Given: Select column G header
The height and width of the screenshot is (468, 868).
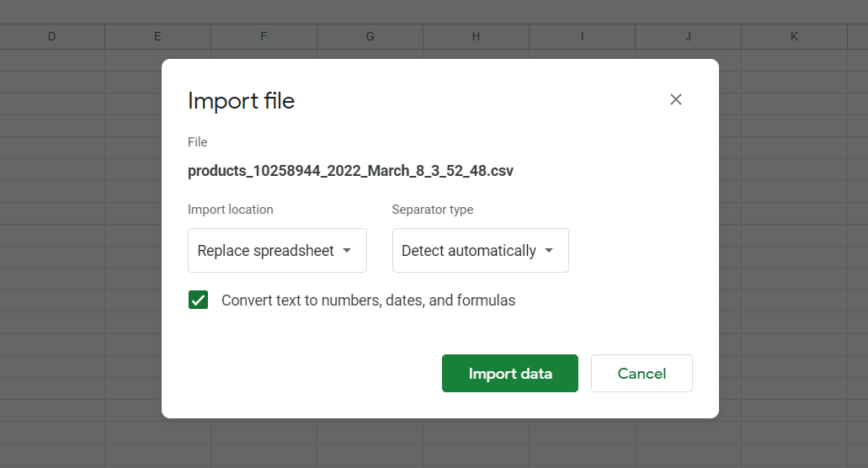Looking at the screenshot, I should [370, 36].
